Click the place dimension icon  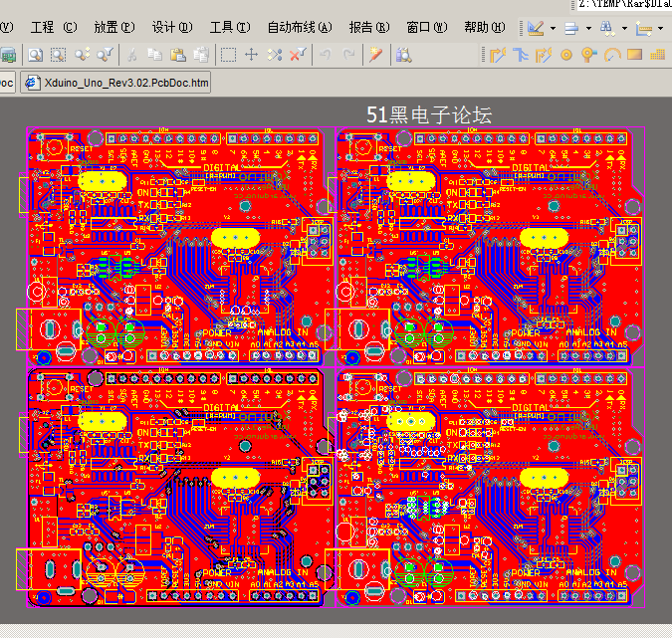pyautogui.click(x=644, y=28)
